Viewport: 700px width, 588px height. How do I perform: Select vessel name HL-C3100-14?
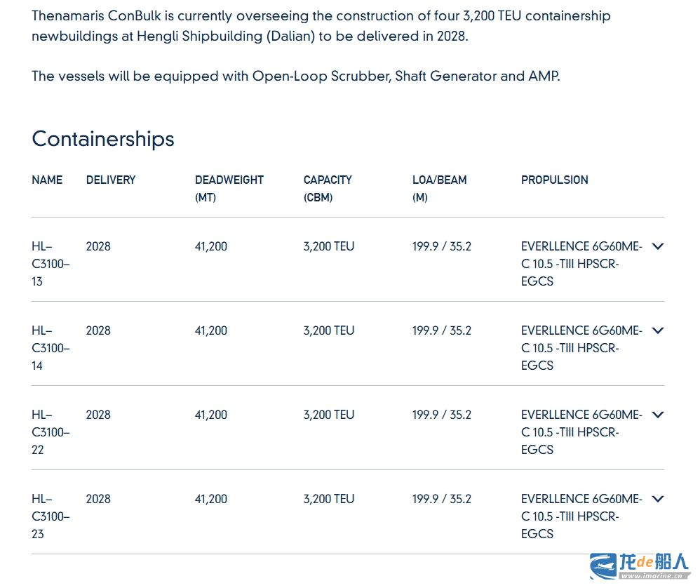tap(51, 348)
